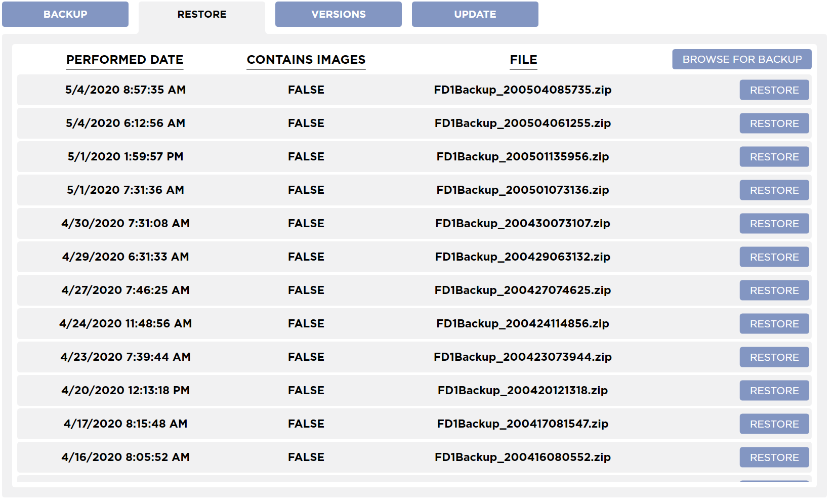
Task: Restore FD1Backup_200420121318.zip backup
Action: [774, 391]
